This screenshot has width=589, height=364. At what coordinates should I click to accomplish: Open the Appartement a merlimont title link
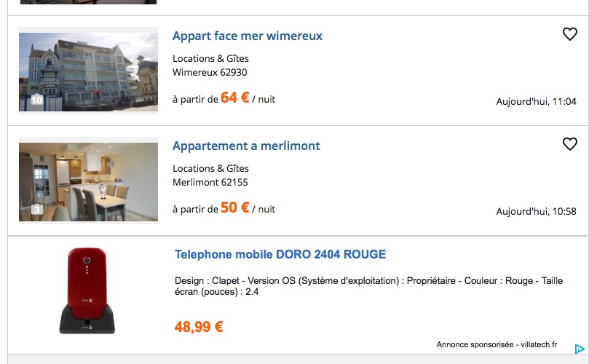[246, 146]
